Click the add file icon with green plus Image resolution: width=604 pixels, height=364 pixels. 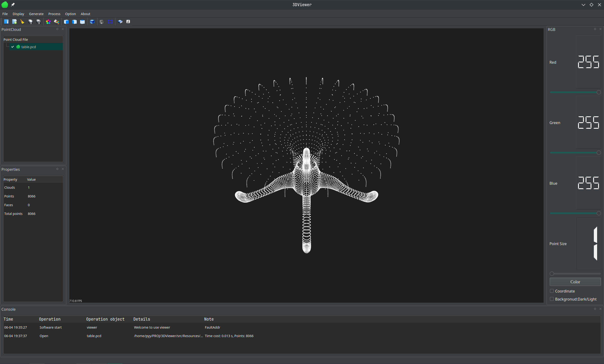click(14, 21)
